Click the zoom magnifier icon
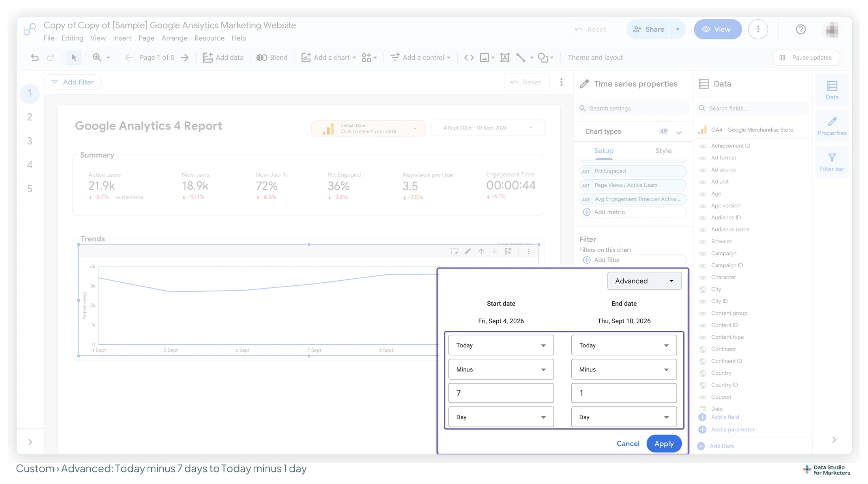Viewport: 868px width, 484px height. coord(97,58)
